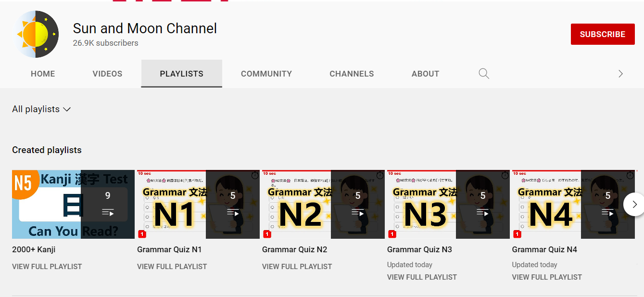This screenshot has height=297, width=644.
Task: Open the Grammar N2 playlist thumbnail
Action: (323, 204)
